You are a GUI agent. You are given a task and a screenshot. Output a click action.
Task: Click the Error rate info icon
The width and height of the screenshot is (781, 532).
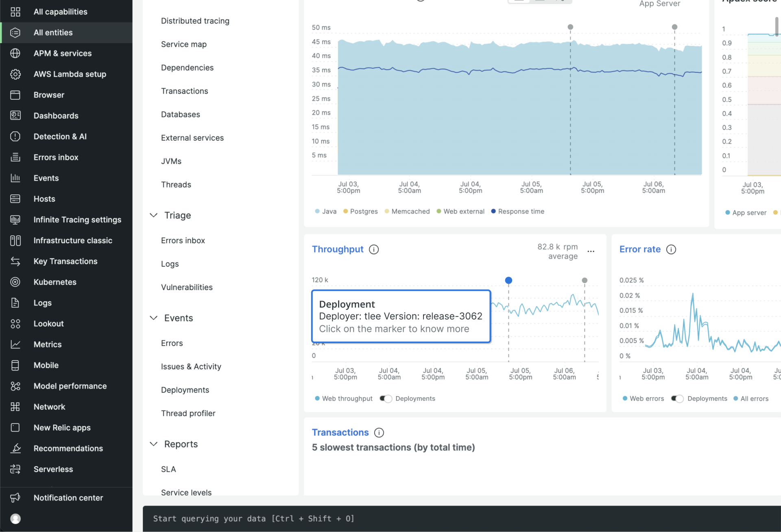point(671,249)
